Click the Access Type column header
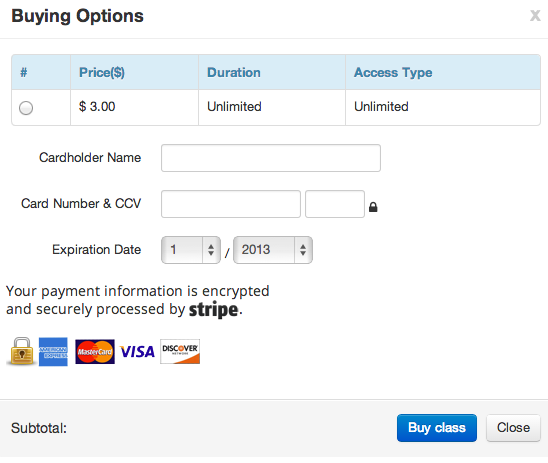 tap(393, 72)
